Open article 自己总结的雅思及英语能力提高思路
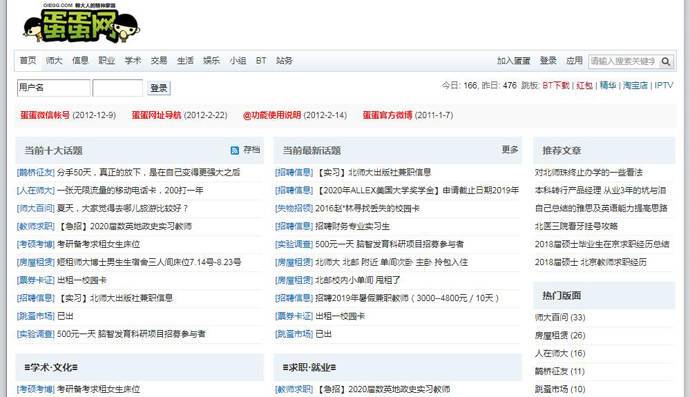Image resolution: width=690 pixels, height=397 pixels. pos(601,208)
